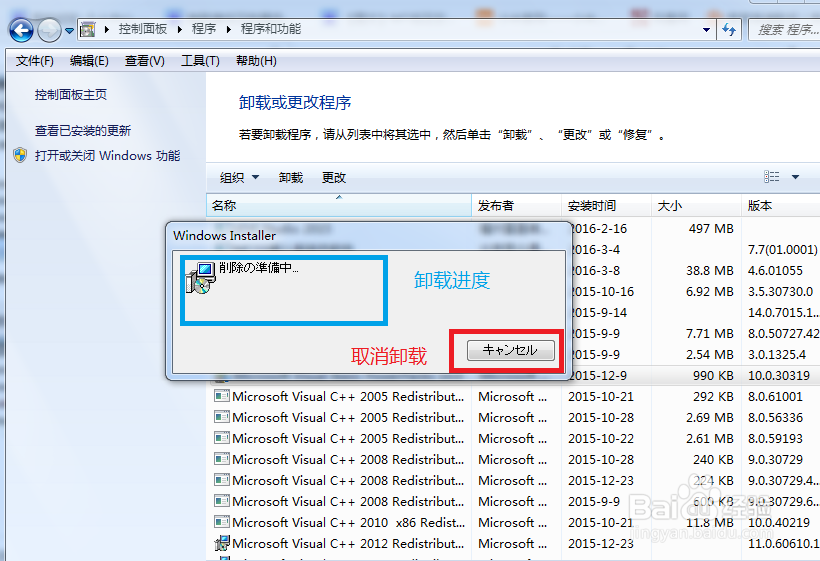Select 控制面板 in the address breadcrumb
820x561 pixels.
[142, 29]
